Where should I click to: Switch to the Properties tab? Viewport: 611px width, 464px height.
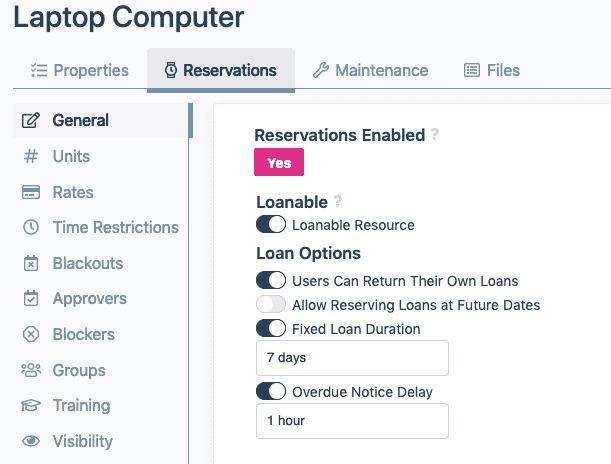[x=80, y=70]
